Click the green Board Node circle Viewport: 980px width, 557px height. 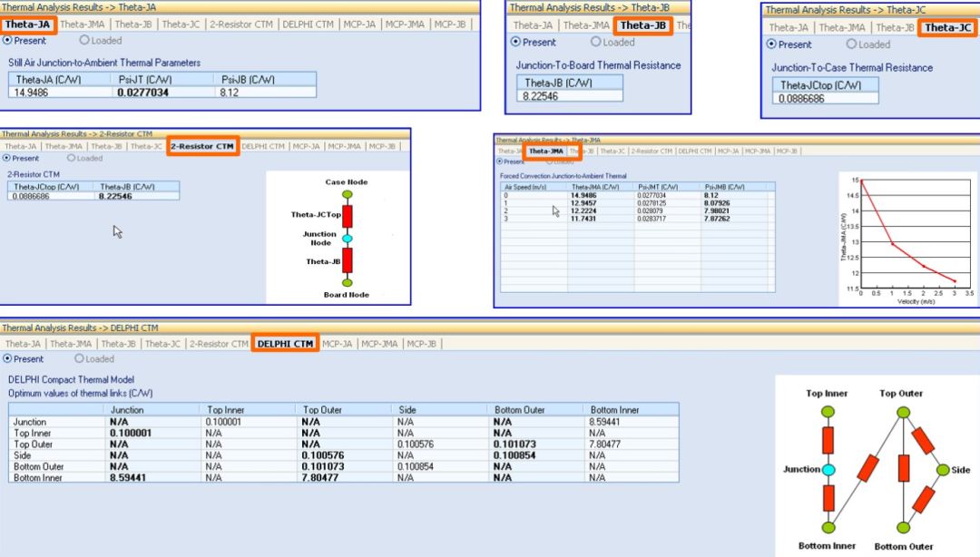[x=347, y=283]
